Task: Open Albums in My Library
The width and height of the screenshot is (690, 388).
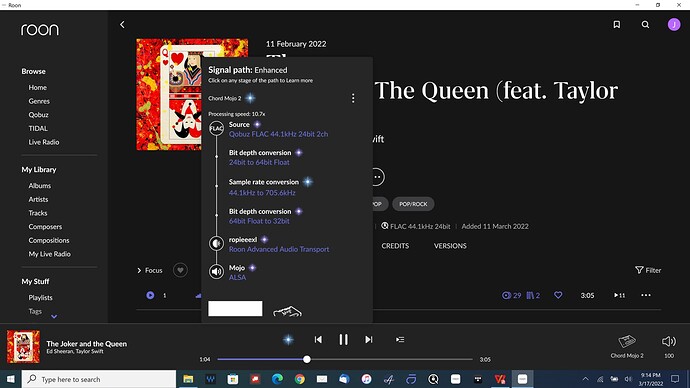Action: [x=40, y=186]
